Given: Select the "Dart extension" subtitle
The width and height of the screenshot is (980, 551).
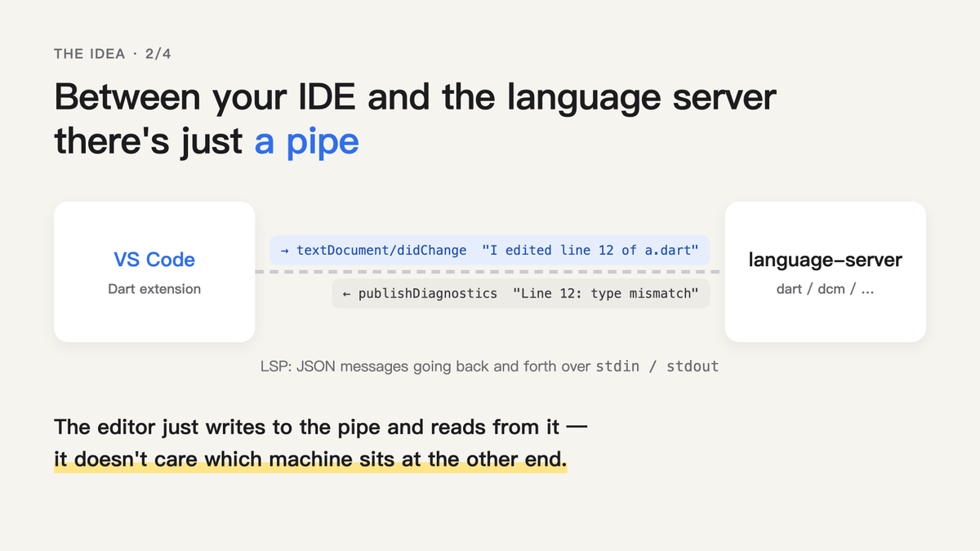Looking at the screenshot, I should [154, 289].
